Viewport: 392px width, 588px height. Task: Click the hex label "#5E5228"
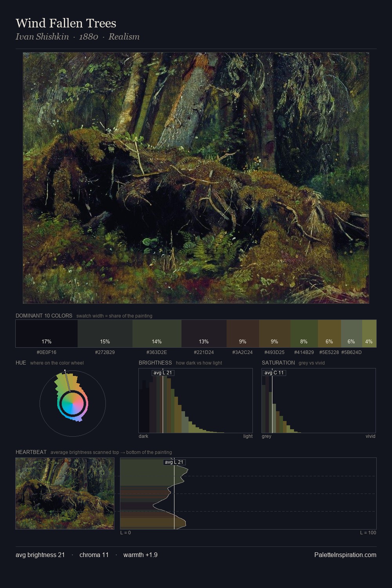329,352
